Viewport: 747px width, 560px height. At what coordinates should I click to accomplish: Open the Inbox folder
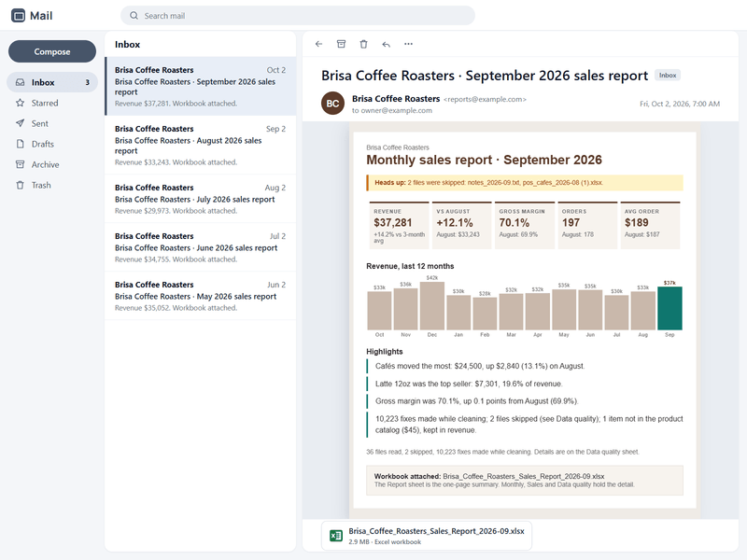click(x=52, y=82)
